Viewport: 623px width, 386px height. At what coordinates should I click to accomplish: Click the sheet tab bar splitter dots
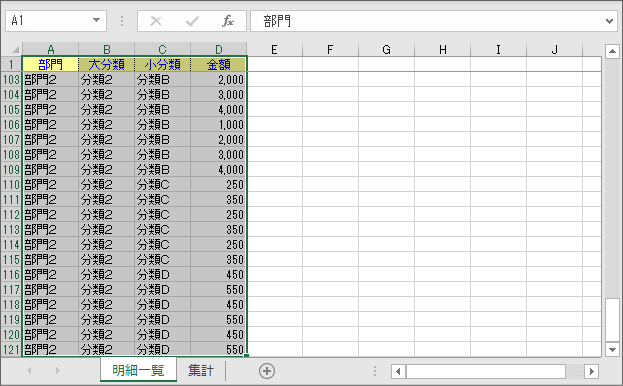pos(375,371)
